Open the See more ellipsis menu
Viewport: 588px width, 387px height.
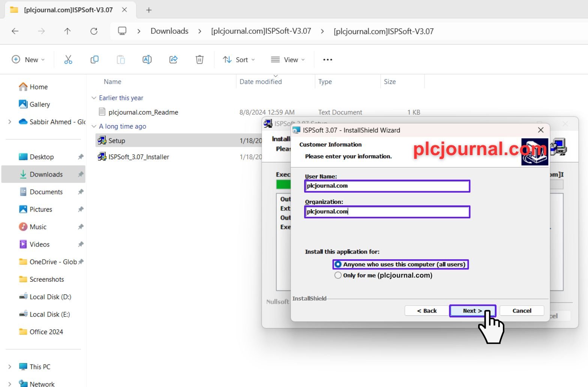[x=327, y=60]
